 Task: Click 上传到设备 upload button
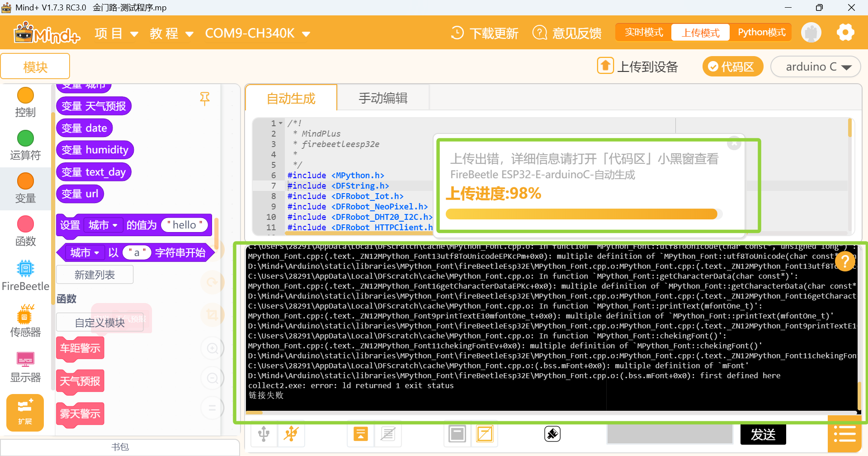tap(638, 66)
